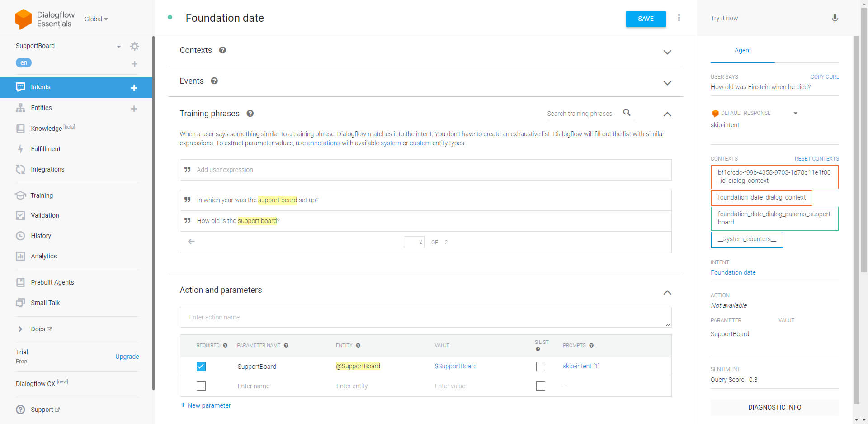
Task: Click the Contexts help question mark icon
Action: [222, 50]
